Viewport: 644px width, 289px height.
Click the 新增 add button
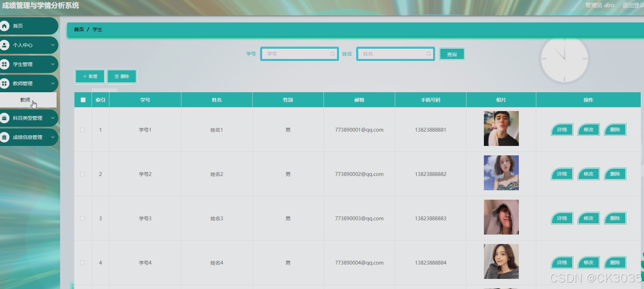click(x=90, y=76)
